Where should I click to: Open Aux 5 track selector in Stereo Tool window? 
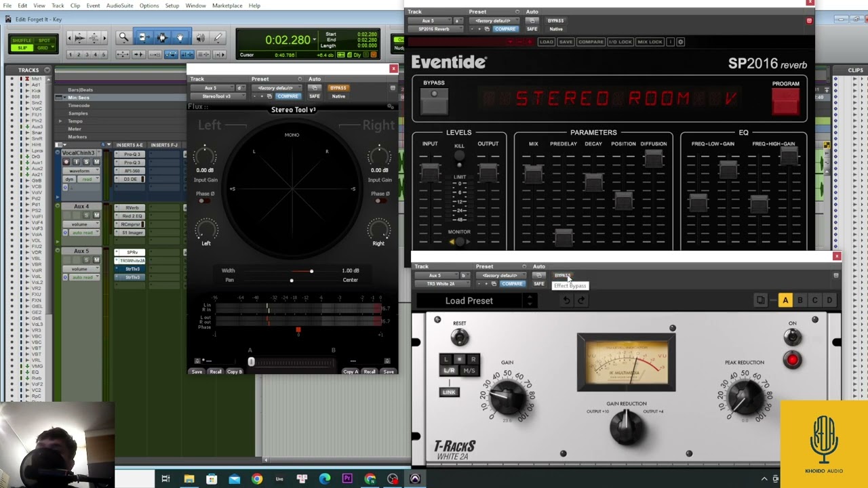click(x=211, y=88)
